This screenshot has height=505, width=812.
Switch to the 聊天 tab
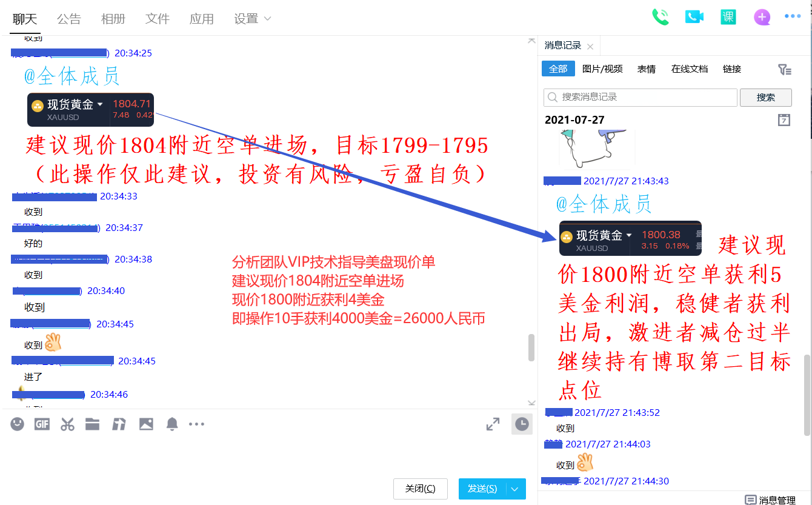[25, 19]
